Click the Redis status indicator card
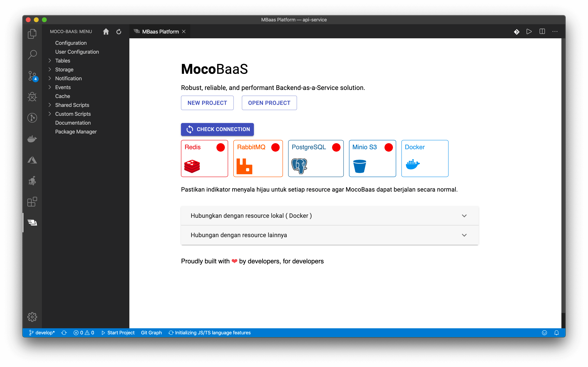The width and height of the screenshot is (588, 367). (204, 158)
